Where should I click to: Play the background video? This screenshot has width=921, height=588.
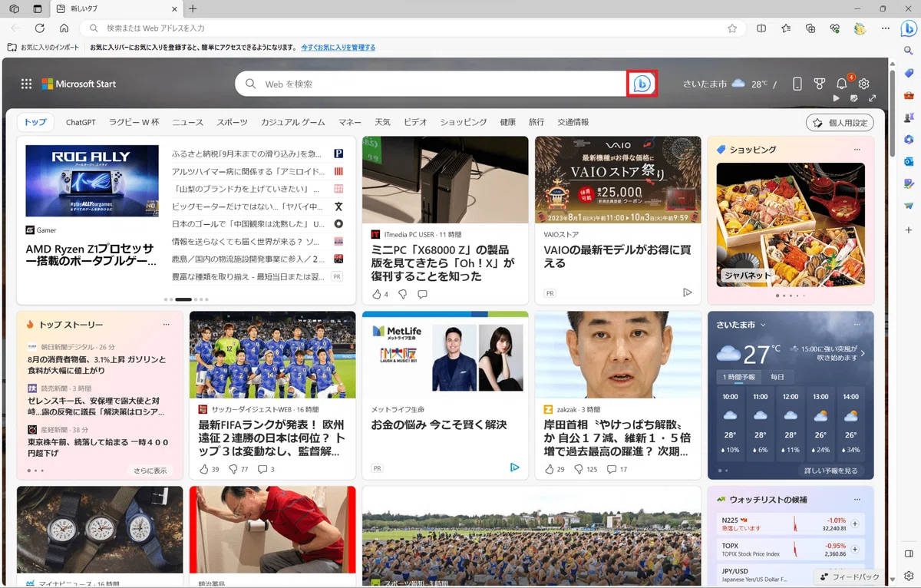click(837, 98)
